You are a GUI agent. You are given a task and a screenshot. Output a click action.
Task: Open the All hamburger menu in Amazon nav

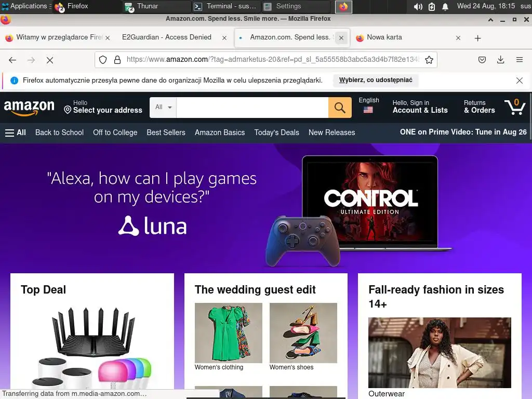[16, 132]
